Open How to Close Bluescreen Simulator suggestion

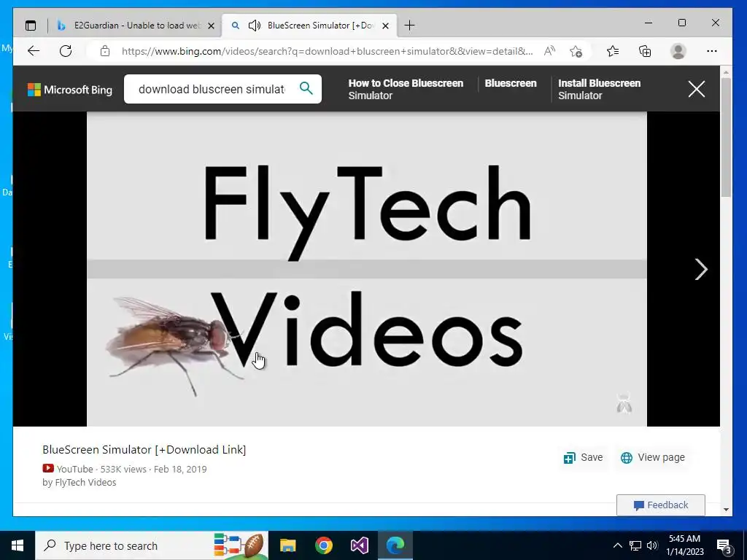(406, 89)
